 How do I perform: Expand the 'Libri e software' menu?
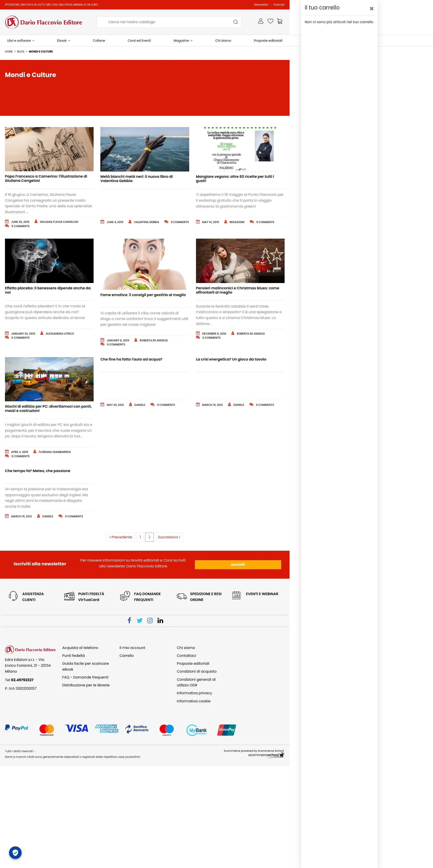21,40
